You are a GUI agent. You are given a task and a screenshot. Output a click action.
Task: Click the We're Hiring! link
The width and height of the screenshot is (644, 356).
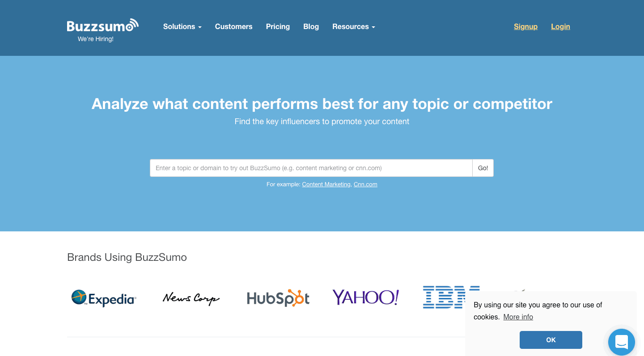96,39
